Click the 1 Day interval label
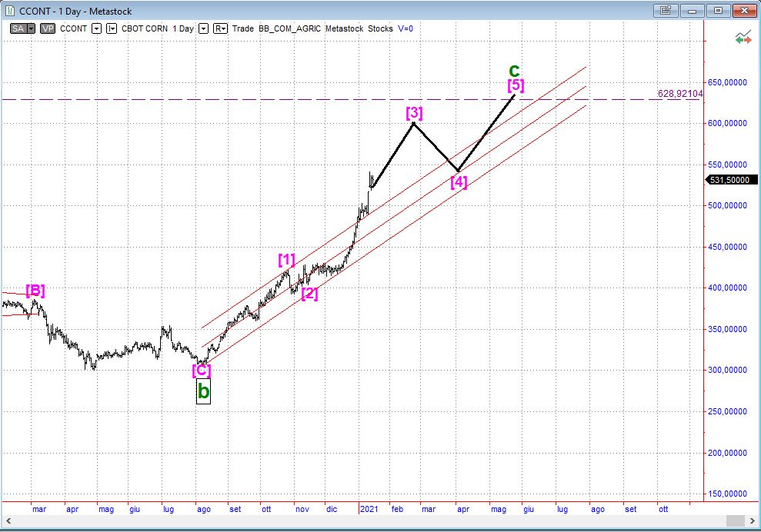The height and width of the screenshot is (532, 761). click(x=183, y=28)
